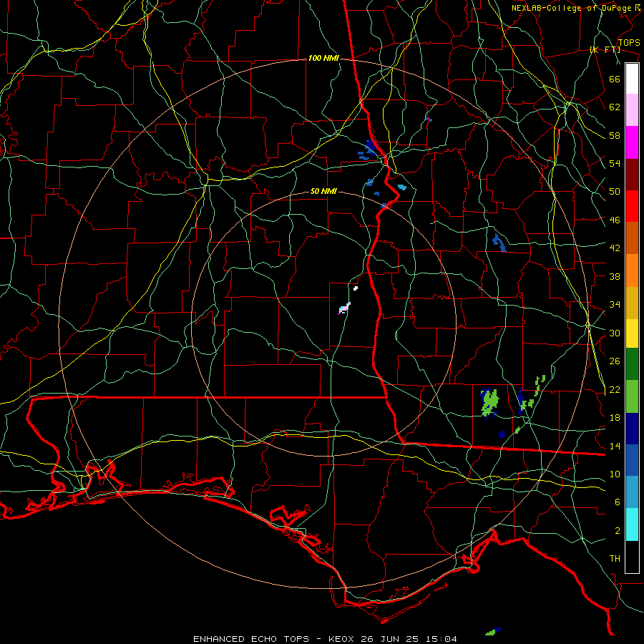Click the dark green swatch between 22 and 26
Image resolution: width=644 pixels, height=644 pixels.
tap(632, 364)
